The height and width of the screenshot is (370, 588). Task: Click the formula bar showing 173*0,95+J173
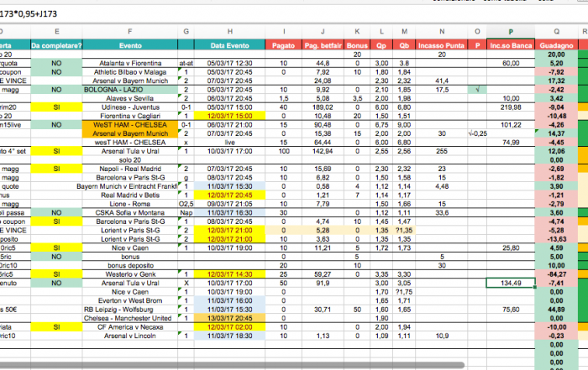tap(294, 14)
